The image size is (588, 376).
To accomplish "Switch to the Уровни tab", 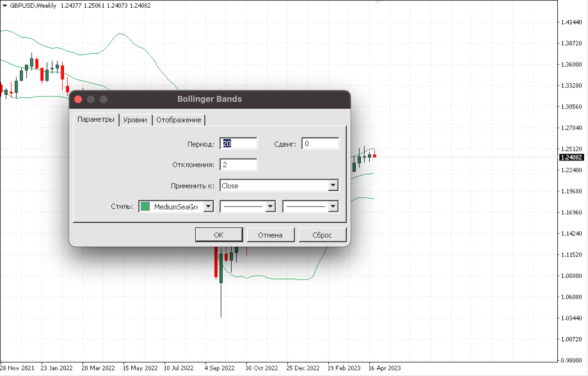I will [135, 120].
